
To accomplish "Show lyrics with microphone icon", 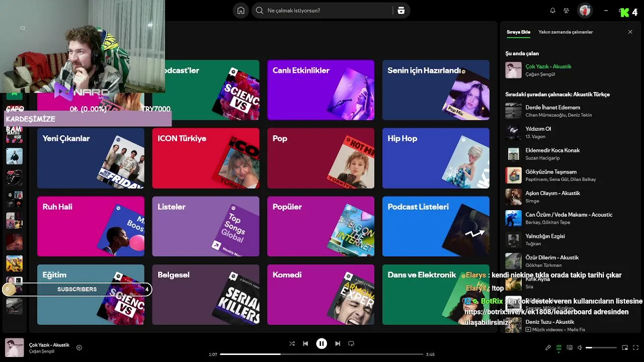I will point(548,347).
